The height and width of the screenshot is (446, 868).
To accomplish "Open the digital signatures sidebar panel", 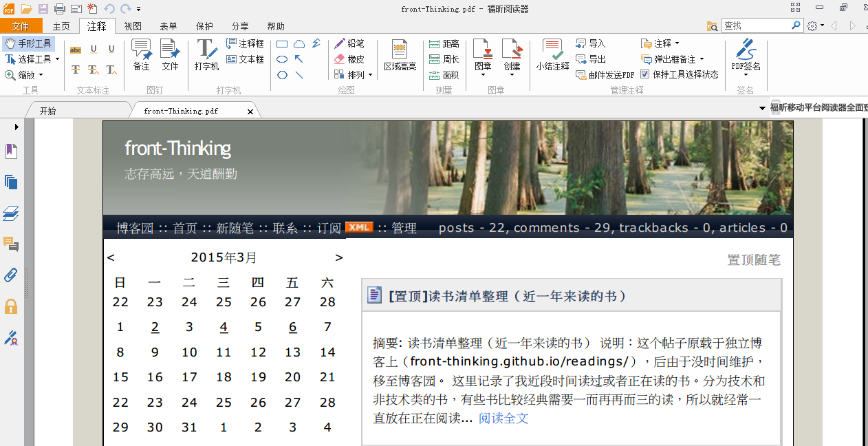I will click(x=11, y=337).
